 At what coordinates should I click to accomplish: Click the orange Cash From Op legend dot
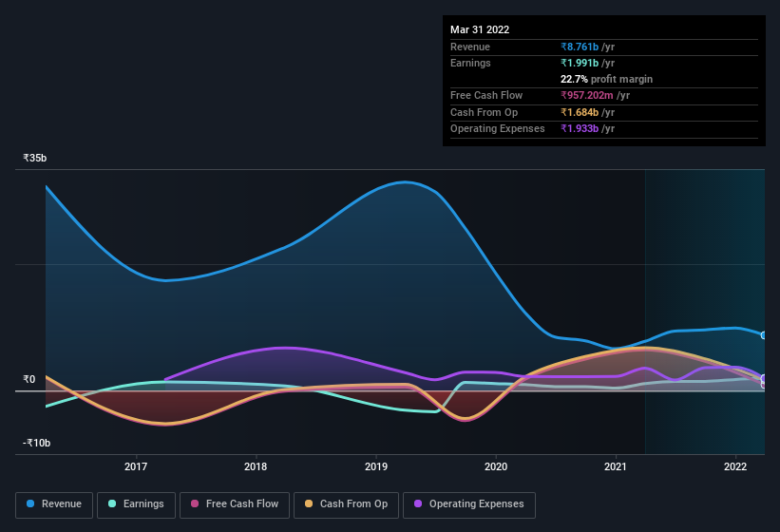(x=309, y=503)
